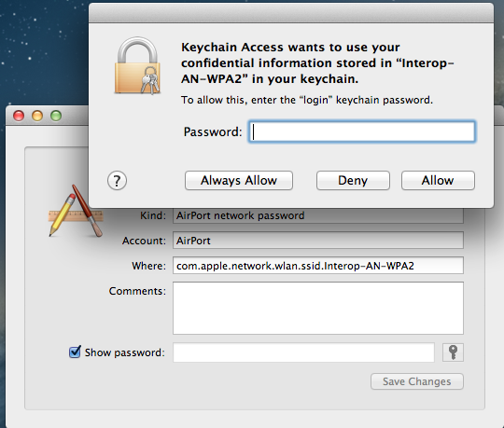Click the application pencil-and-brush icon
The height and width of the screenshot is (428, 504).
coord(76,211)
